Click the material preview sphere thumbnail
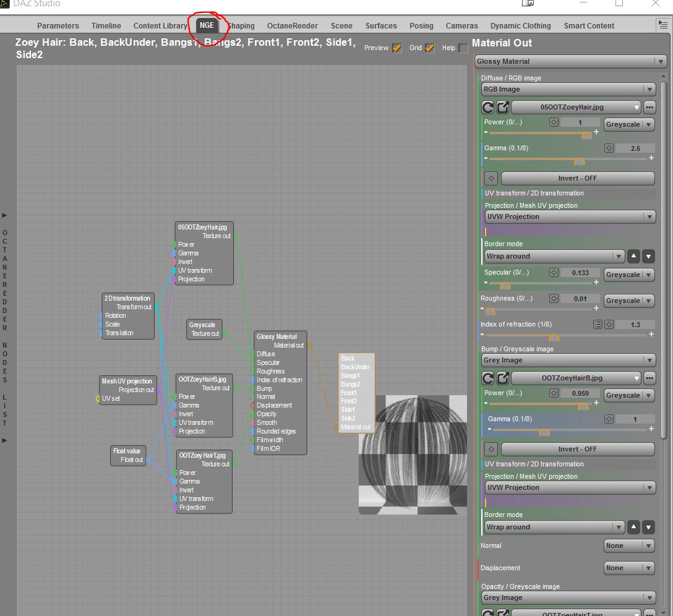This screenshot has height=616, width=673. click(413, 454)
